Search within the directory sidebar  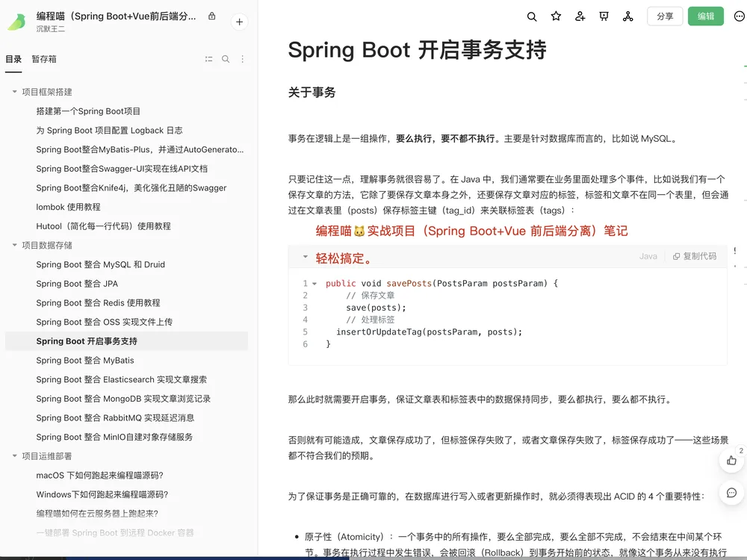pyautogui.click(x=226, y=59)
